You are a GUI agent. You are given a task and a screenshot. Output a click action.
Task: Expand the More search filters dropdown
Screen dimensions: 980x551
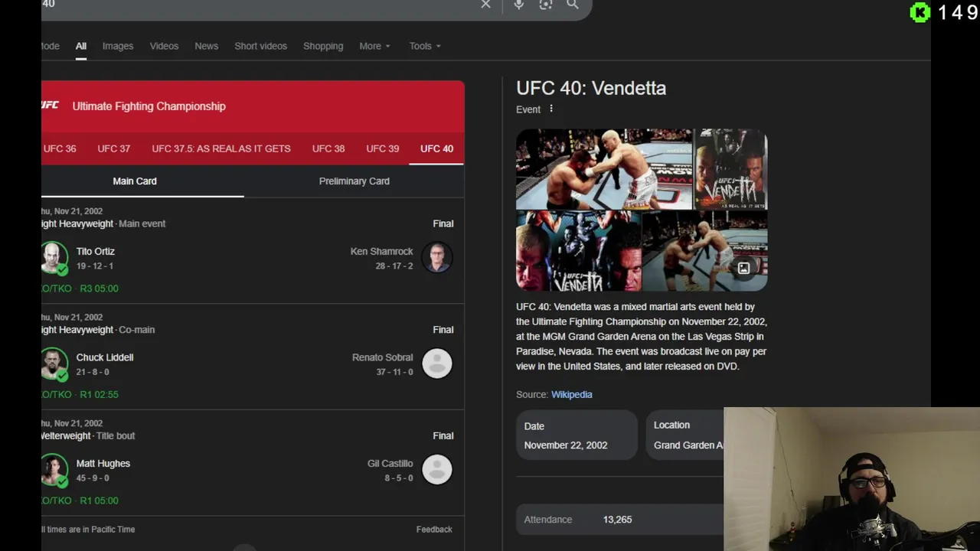(x=374, y=46)
